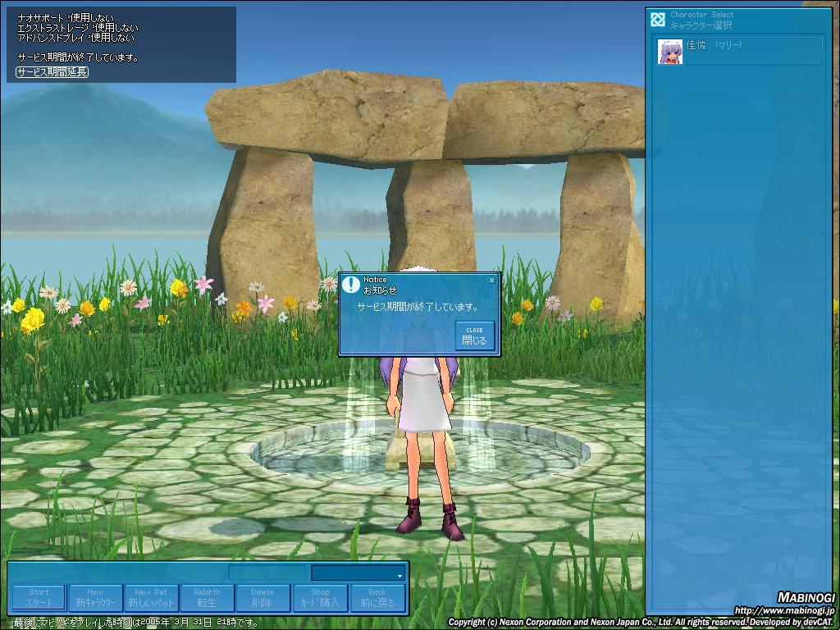
Task: Select the Rebirth (転生) button
Action: click(x=208, y=597)
